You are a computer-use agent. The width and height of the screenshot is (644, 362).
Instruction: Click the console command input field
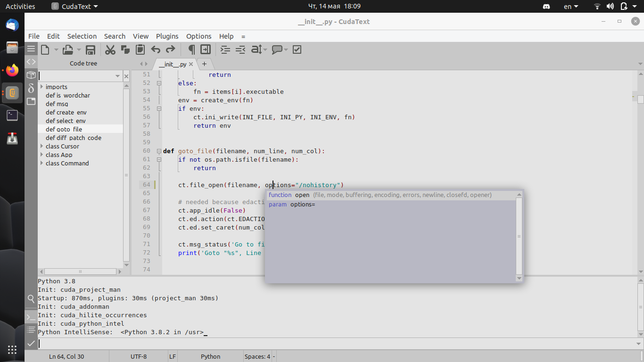(x=337, y=344)
